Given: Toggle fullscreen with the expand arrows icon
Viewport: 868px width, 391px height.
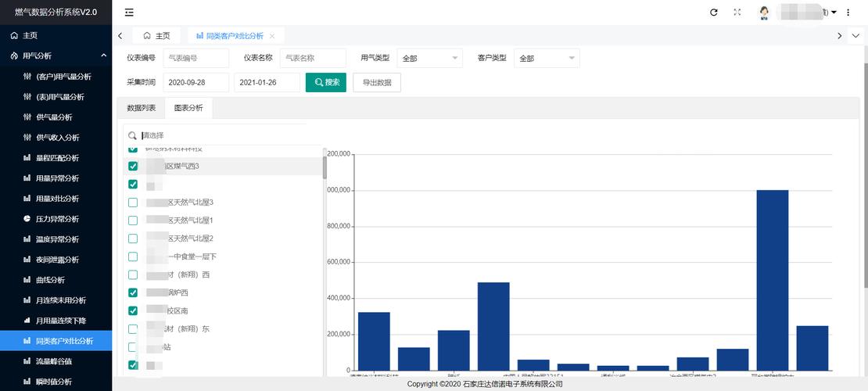Looking at the screenshot, I should coord(737,13).
